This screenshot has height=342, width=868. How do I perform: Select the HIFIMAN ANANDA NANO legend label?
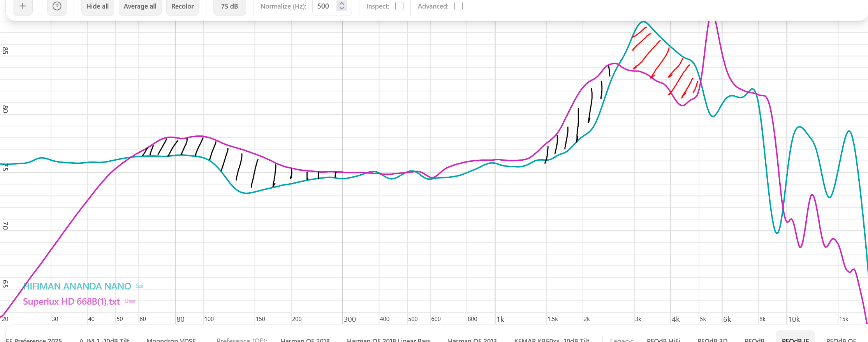click(77, 286)
